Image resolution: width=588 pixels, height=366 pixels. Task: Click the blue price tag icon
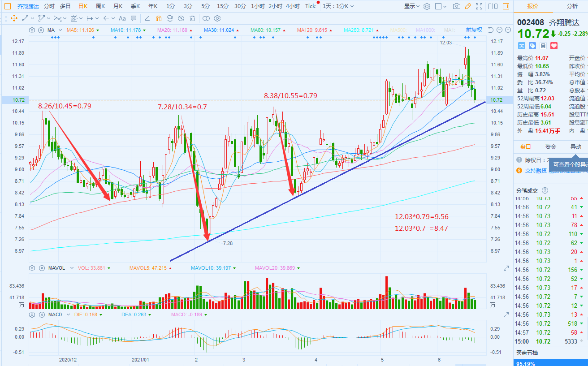pyautogui.click(x=532, y=46)
